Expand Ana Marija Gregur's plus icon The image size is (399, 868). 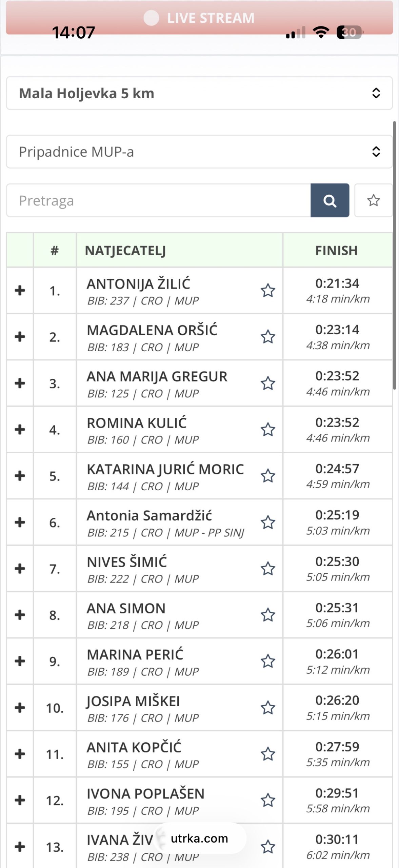(20, 383)
